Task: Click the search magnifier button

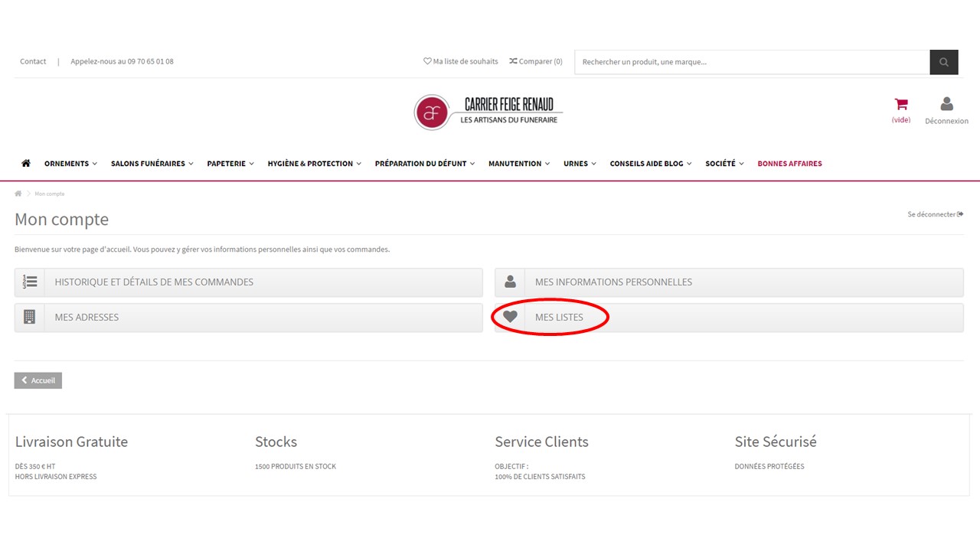Action: (944, 62)
